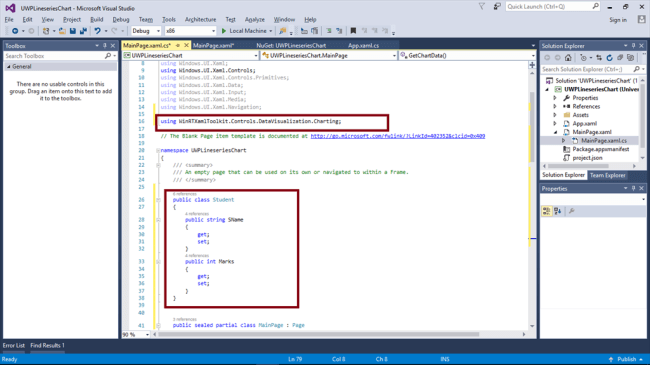Switch to the NuGet: UWPLineseriesChart tab
This screenshot has width=650, height=365.
(x=291, y=45)
